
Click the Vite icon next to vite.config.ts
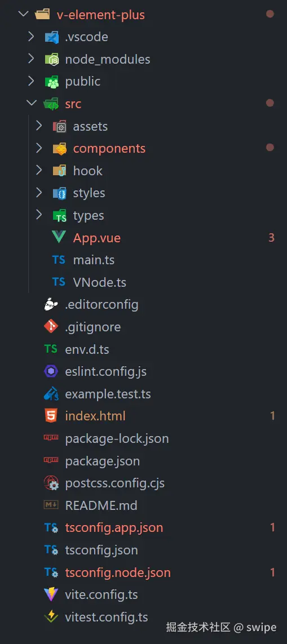pos(51,594)
